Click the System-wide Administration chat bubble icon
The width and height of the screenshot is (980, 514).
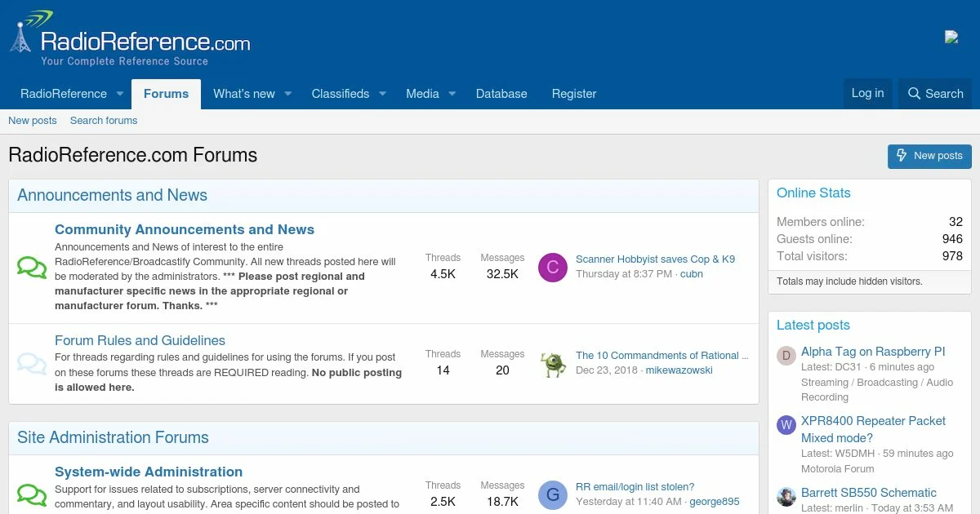pos(32,494)
